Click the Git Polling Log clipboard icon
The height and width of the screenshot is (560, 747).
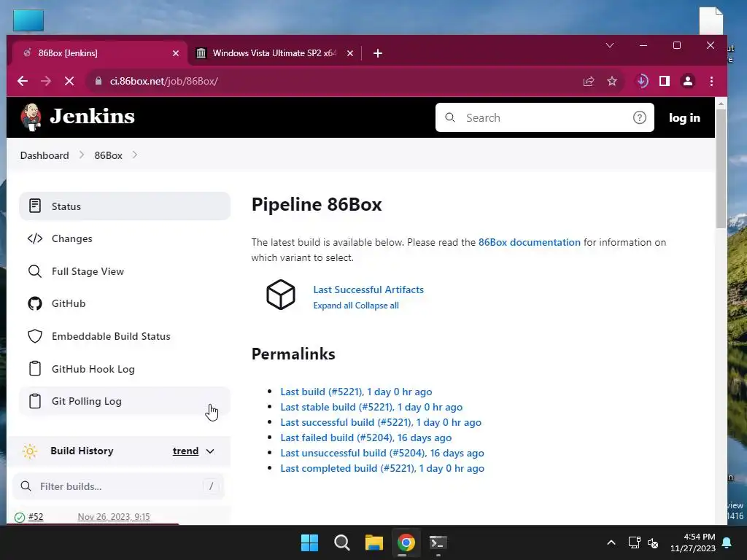[35, 401]
